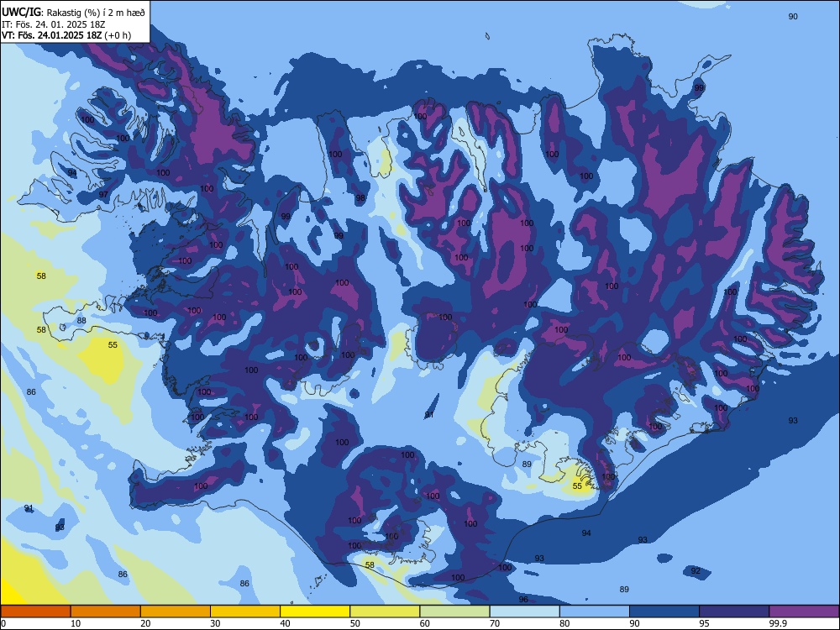Click the legend tick label '50'

[x=354, y=623]
